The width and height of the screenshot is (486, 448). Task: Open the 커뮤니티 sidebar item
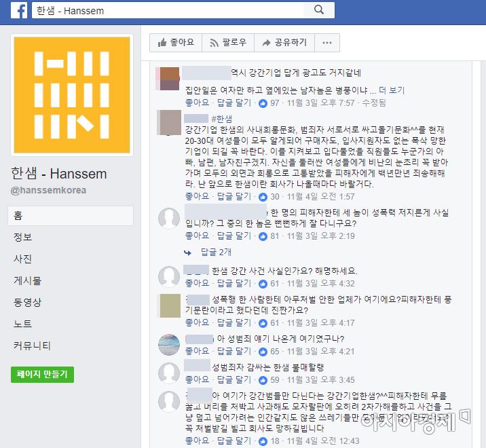pyautogui.click(x=32, y=346)
